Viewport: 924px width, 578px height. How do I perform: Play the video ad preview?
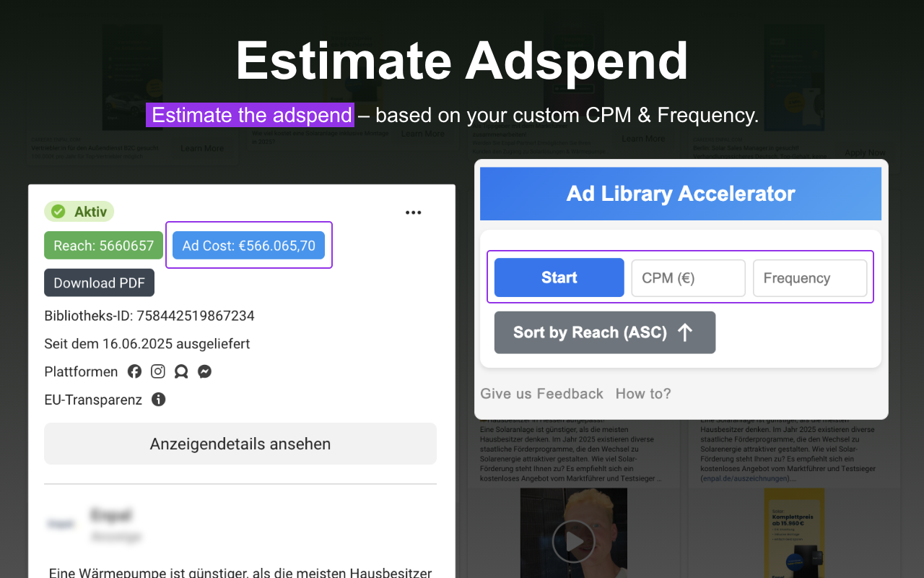[573, 541]
